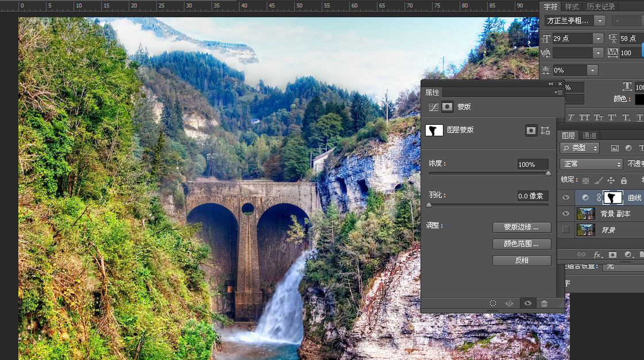Click the 反相 button
The image size is (644, 360).
coord(522,261)
